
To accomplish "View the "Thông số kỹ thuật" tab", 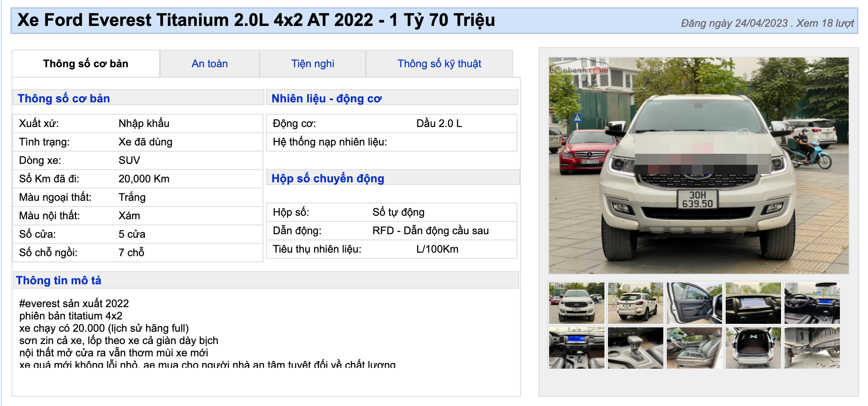I will tap(439, 64).
